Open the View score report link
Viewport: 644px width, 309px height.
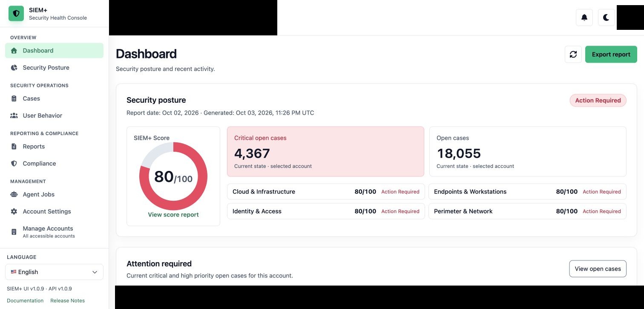(173, 215)
